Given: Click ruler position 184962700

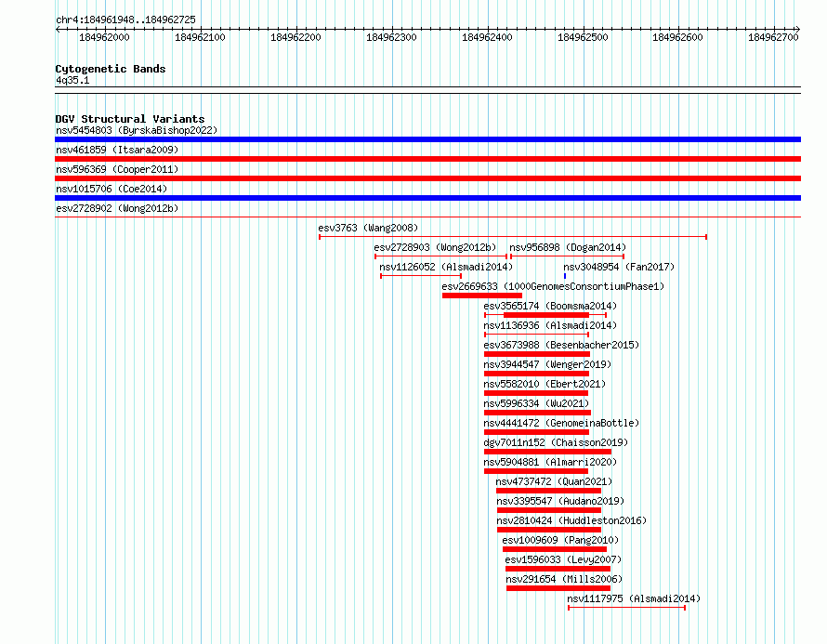Looking at the screenshot, I should (x=773, y=37).
